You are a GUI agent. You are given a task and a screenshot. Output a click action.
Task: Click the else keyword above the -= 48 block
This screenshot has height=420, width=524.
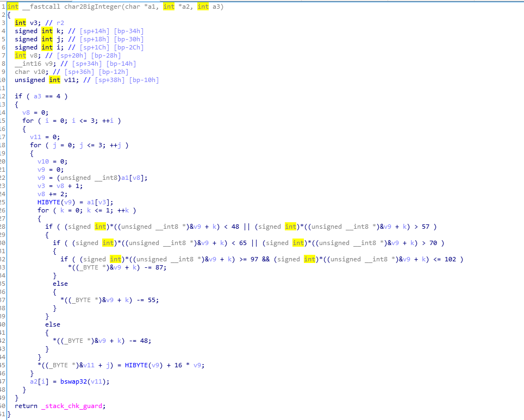pyautogui.click(x=53, y=325)
